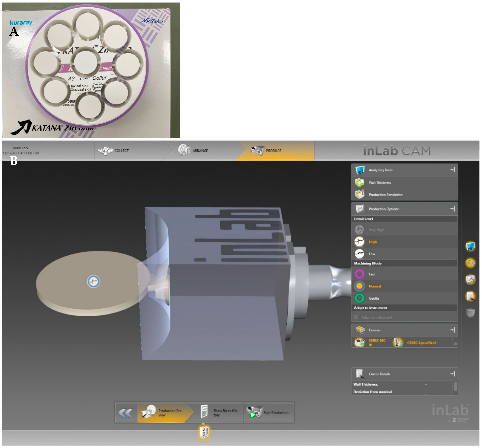Image resolution: width=482 pixels, height=448 pixels.
Task: Open Devices from right sidebar icon
Action: click(x=470, y=263)
